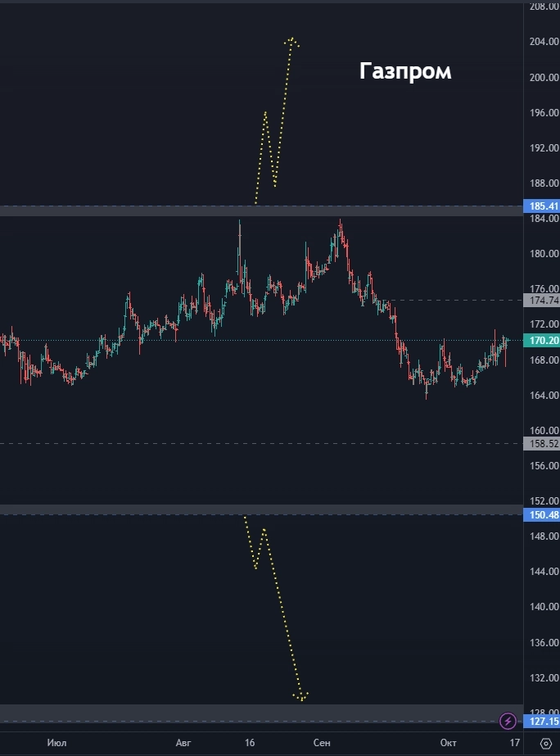Viewport: 560px width, 756px height.
Task: Click the 188.00 price axis value
Action: click(x=544, y=183)
